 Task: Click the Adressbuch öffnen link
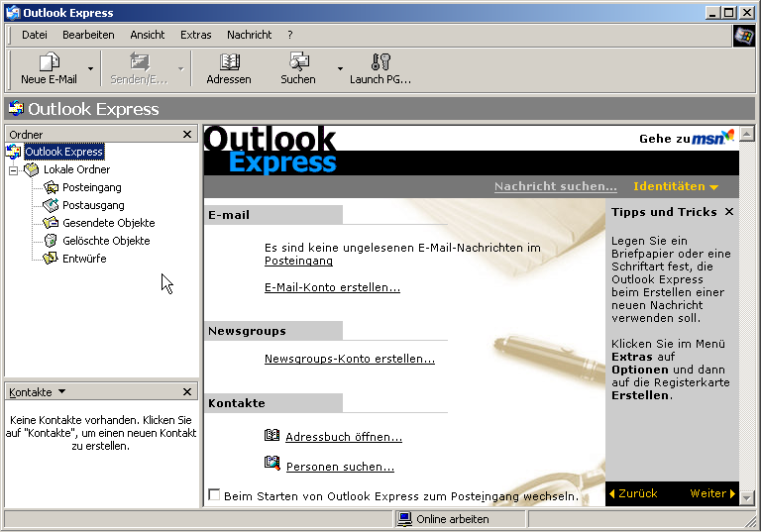tap(344, 437)
